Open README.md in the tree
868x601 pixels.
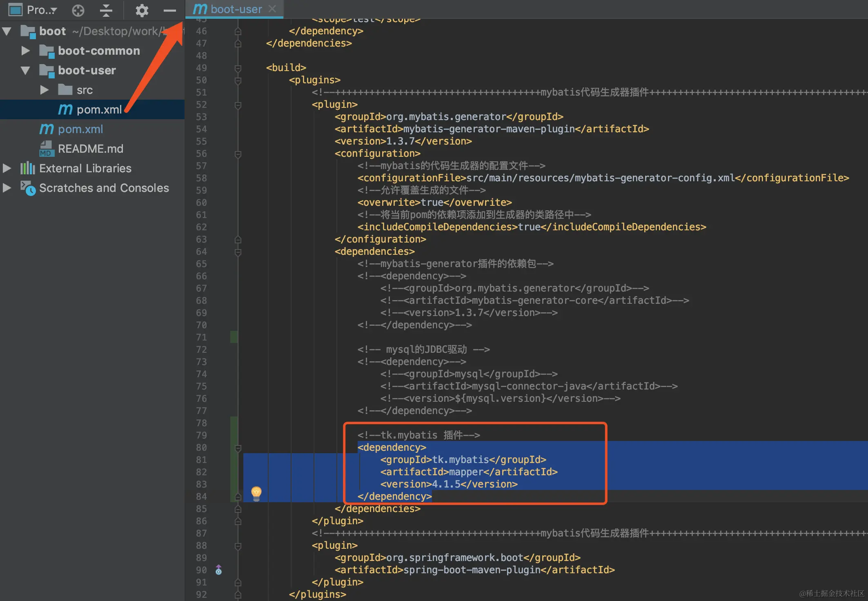(x=91, y=149)
